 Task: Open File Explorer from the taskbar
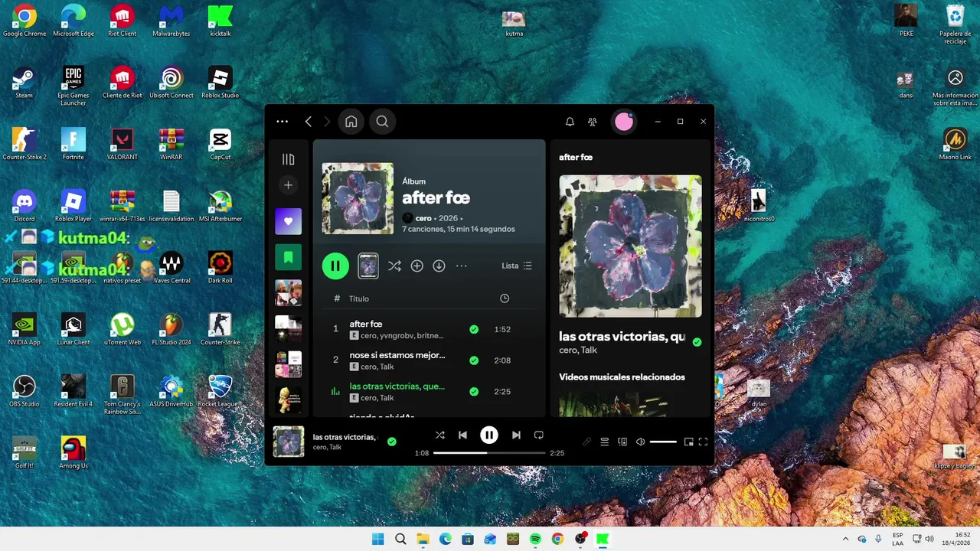pos(423,539)
